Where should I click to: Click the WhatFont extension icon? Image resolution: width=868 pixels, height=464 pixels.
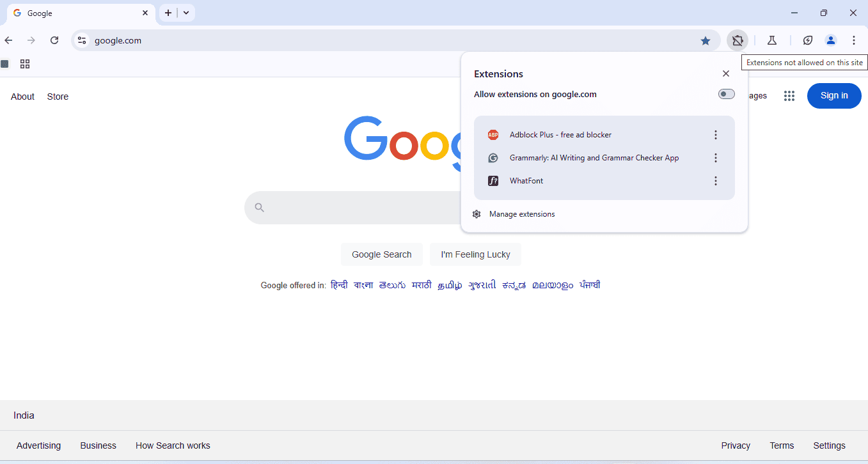pyautogui.click(x=493, y=181)
